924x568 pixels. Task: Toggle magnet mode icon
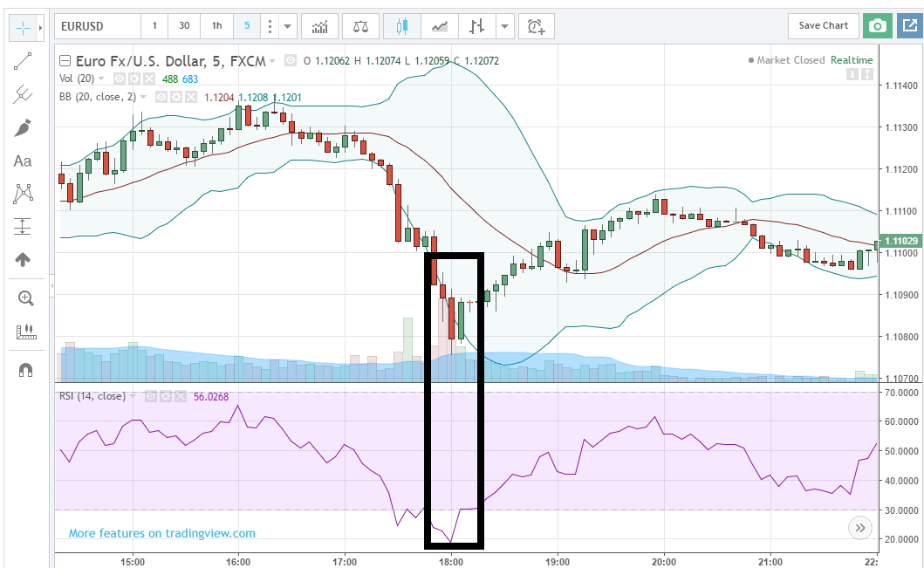pos(24,369)
